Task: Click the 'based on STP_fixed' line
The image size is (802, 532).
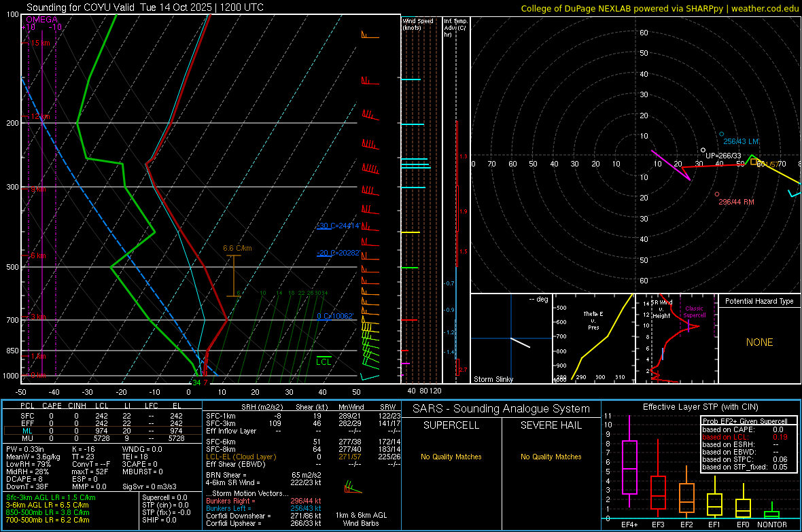Action: click(745, 467)
